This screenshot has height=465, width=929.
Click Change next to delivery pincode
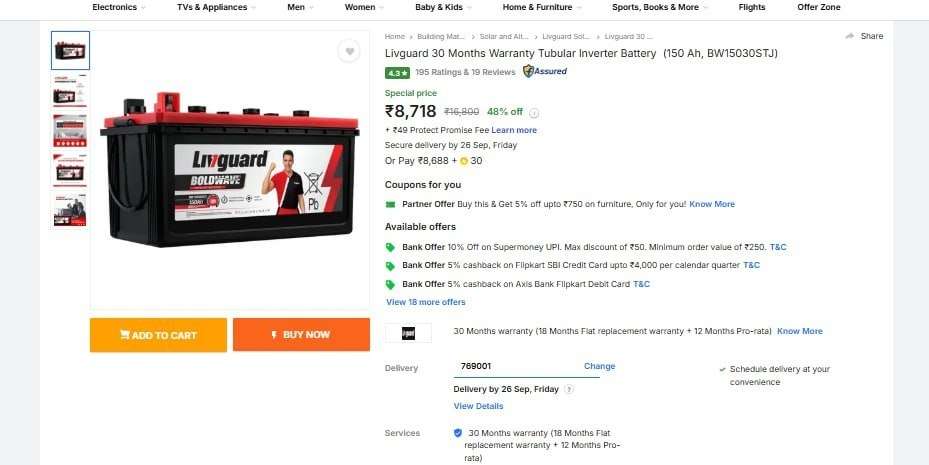600,366
